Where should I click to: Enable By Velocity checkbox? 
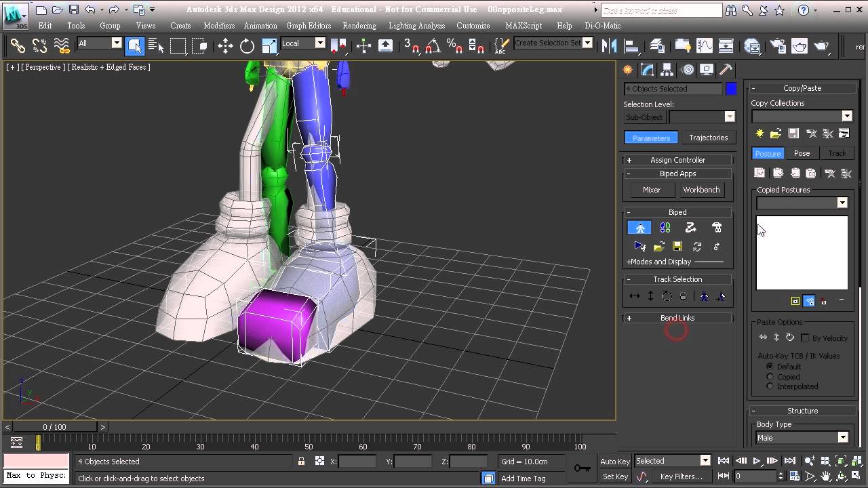point(806,338)
